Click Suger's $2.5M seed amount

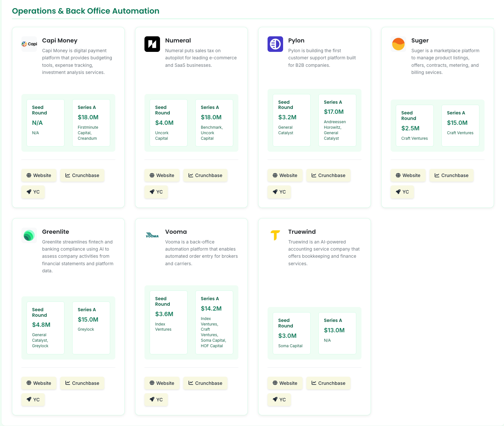click(410, 128)
